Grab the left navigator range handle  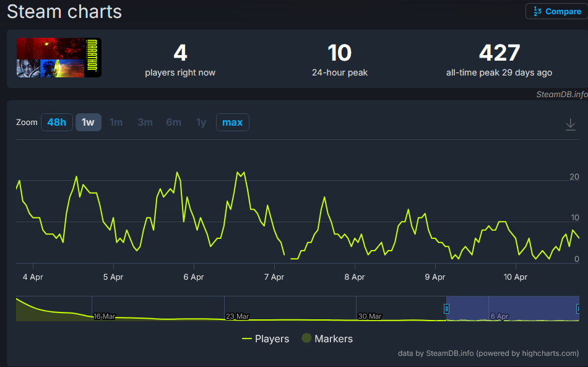446,309
